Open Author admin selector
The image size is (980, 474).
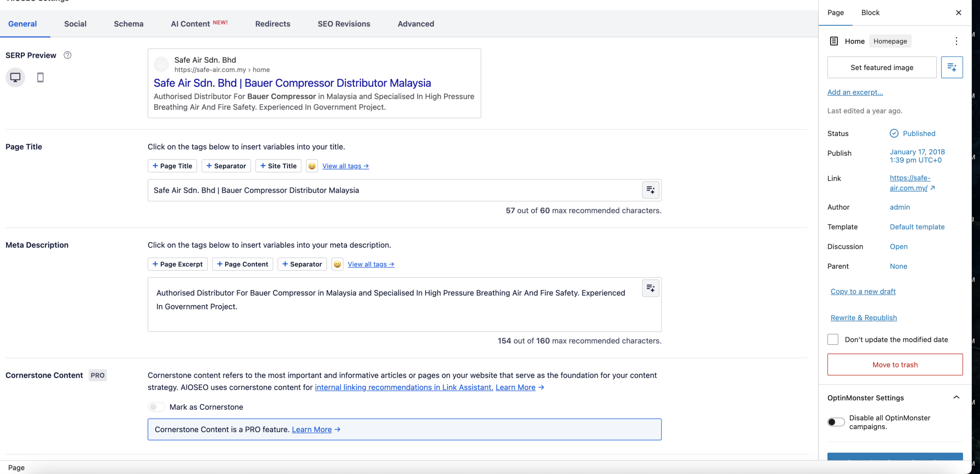point(900,207)
